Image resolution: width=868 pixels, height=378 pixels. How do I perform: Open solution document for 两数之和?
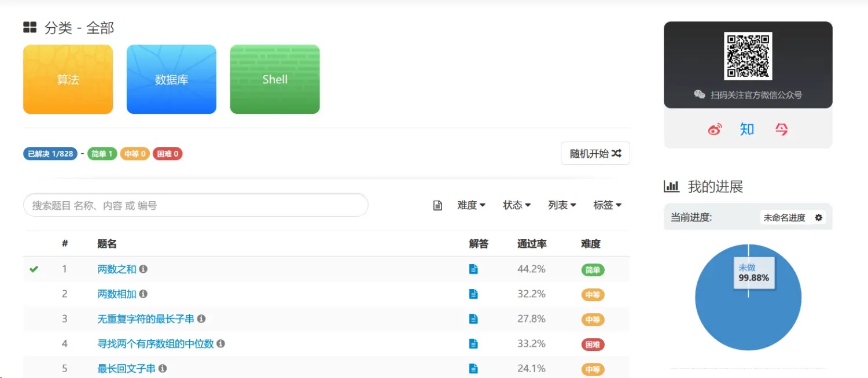[x=473, y=269]
